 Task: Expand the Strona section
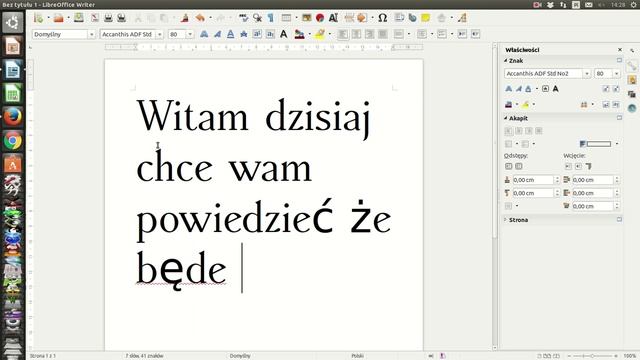tap(506, 220)
